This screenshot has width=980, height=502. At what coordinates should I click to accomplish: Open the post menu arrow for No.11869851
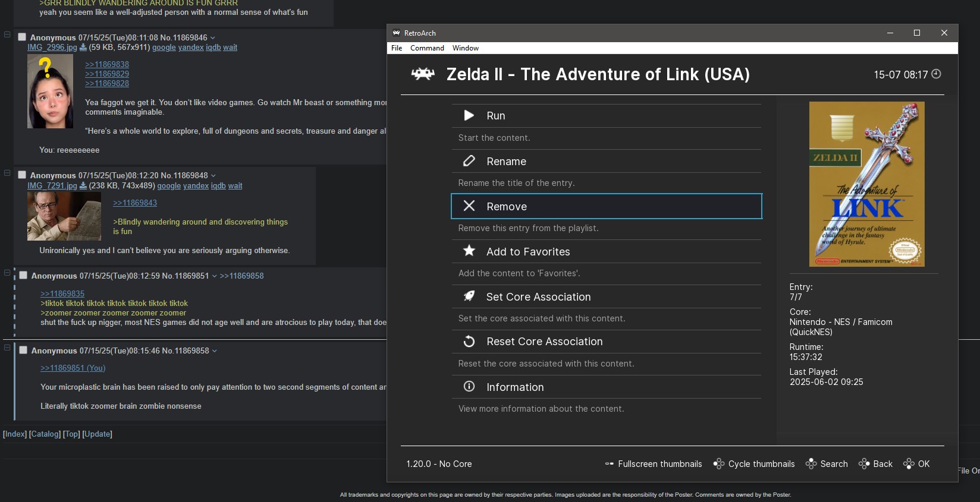(x=215, y=276)
